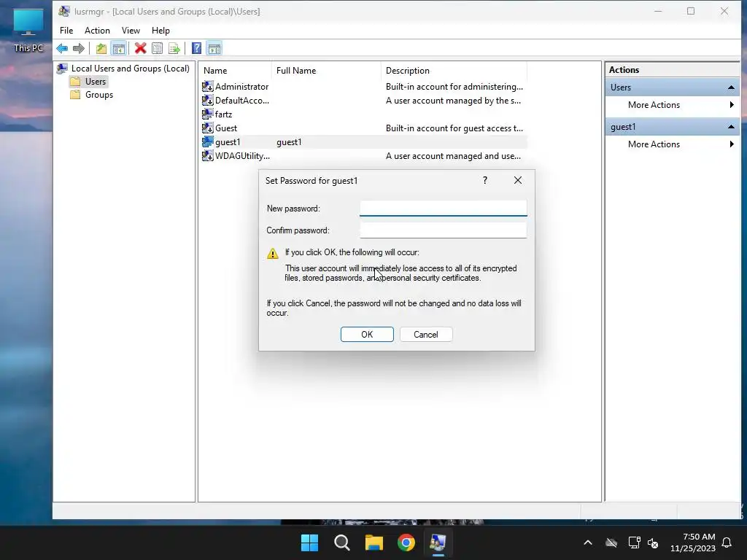Toggle the Show/Hide Console Tree icon

pos(119,48)
